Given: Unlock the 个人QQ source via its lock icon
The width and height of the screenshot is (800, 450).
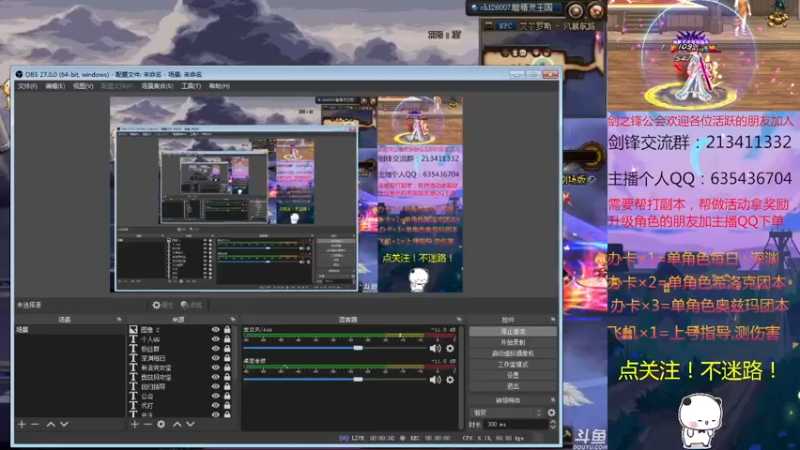Looking at the screenshot, I should tap(227, 339).
